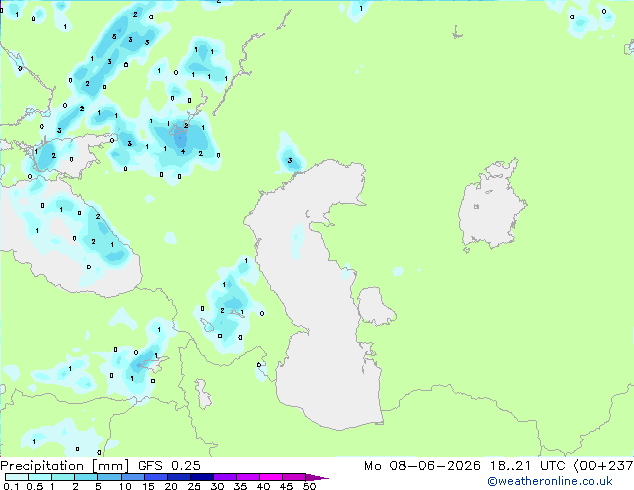Viewport: 634px width, 490px height.
Task: Click the legend swatch between 35 and 40
Action: [x=247, y=477]
